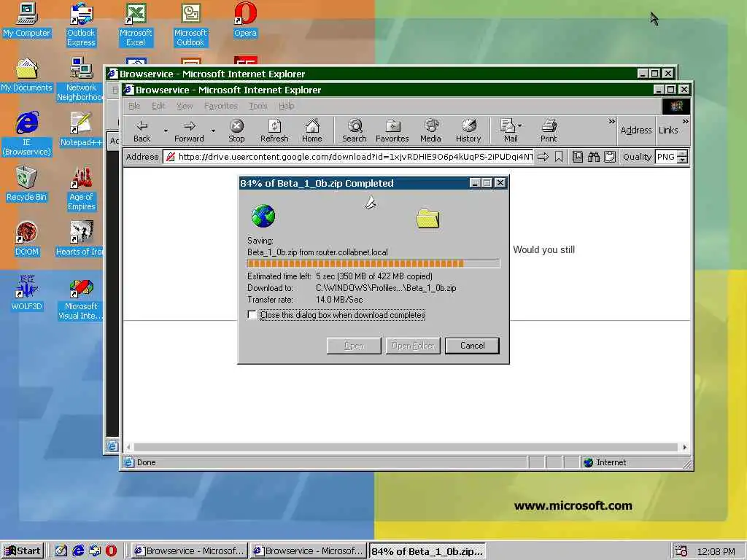This screenshot has width=747, height=560.
Task: Print the page via Print icon
Action: coord(549,131)
